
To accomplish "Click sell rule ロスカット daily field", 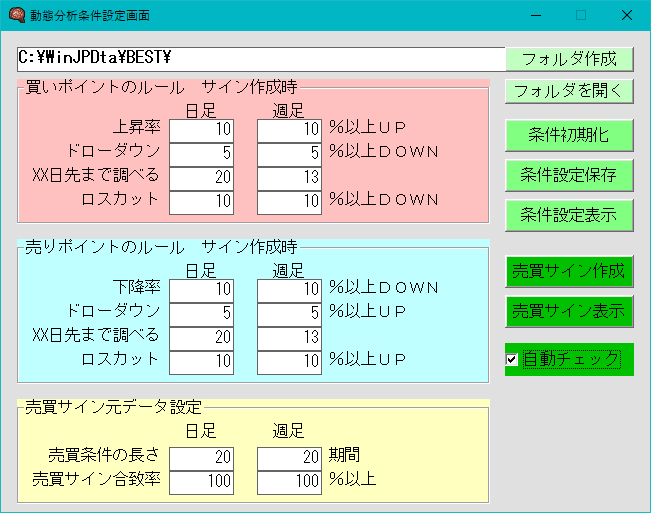I will coord(202,361).
